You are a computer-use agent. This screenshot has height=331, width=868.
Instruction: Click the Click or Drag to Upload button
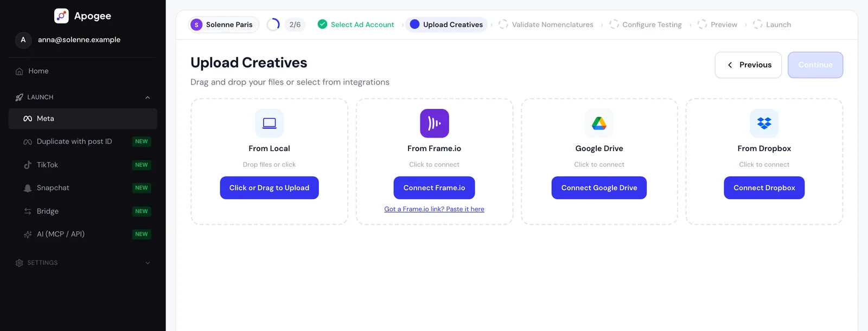(x=269, y=188)
